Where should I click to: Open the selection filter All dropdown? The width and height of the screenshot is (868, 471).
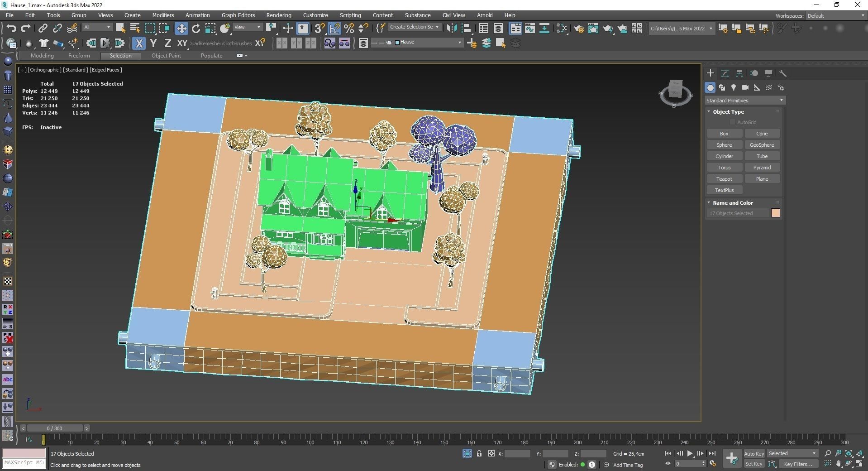click(x=97, y=28)
